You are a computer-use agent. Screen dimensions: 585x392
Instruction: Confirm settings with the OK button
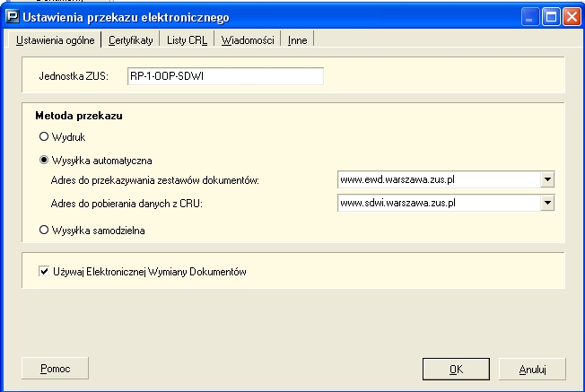pos(456,369)
